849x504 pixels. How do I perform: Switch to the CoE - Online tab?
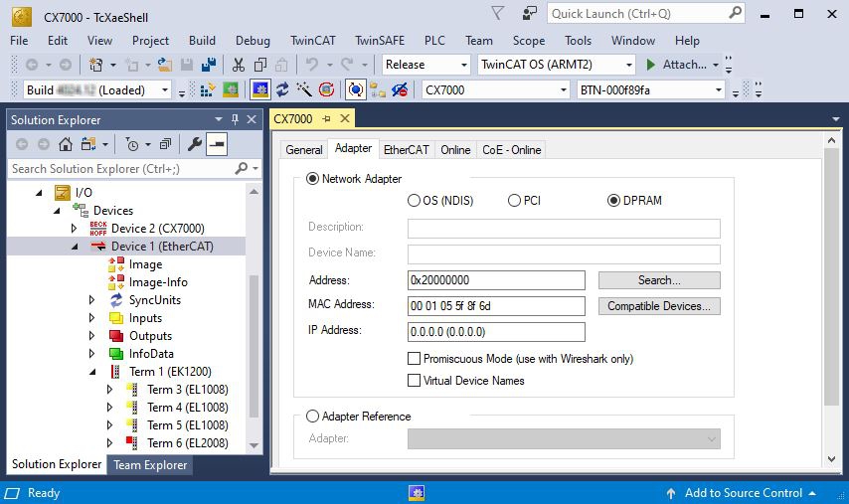[512, 150]
